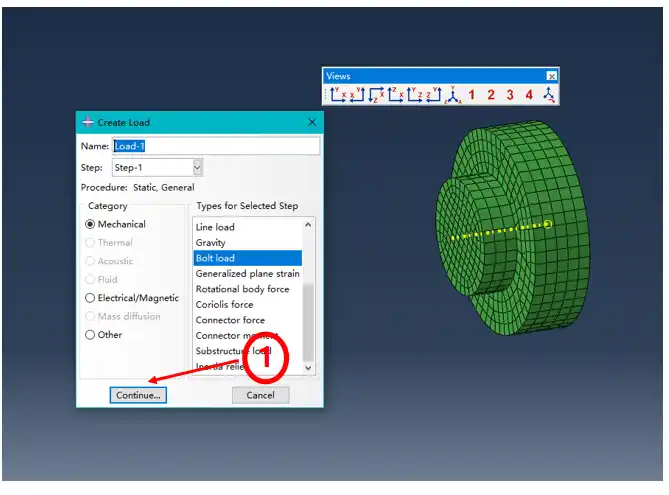Select Rotational body force load type
The width and height of the screenshot is (669, 495).
[x=247, y=289]
